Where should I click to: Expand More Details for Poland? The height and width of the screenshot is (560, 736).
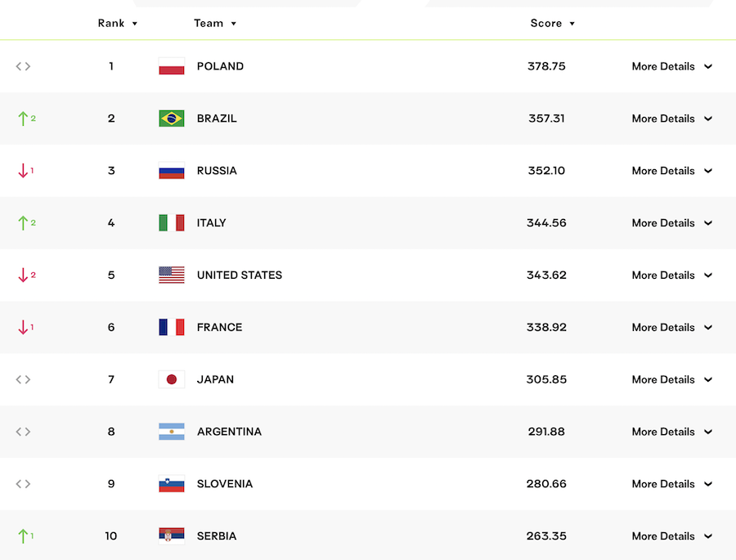(671, 66)
